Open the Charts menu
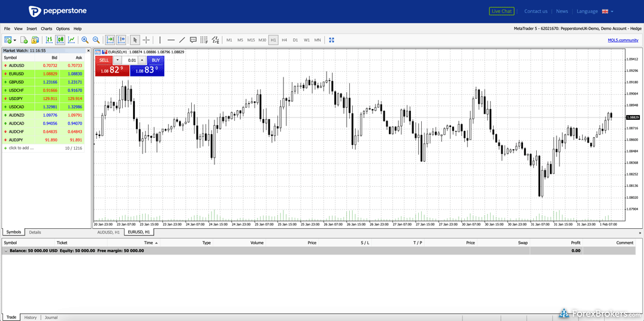 (46, 29)
